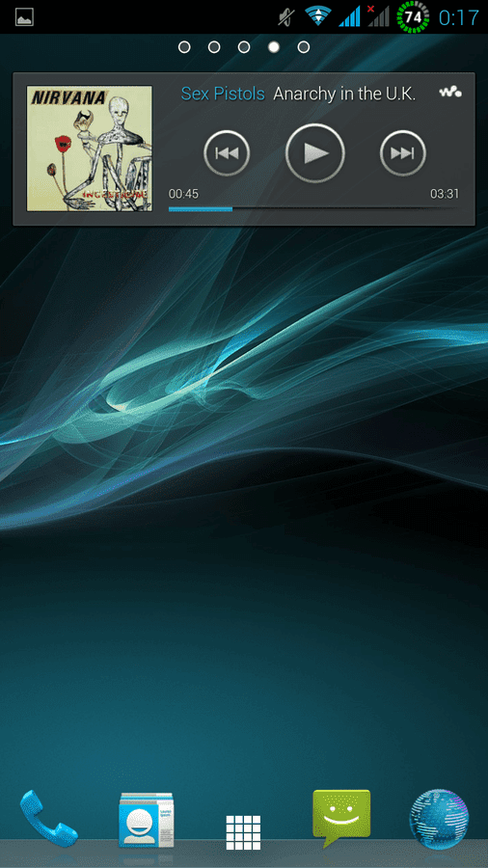
Task: Tap the Nirvana Incesticide album cover
Action: [90, 149]
